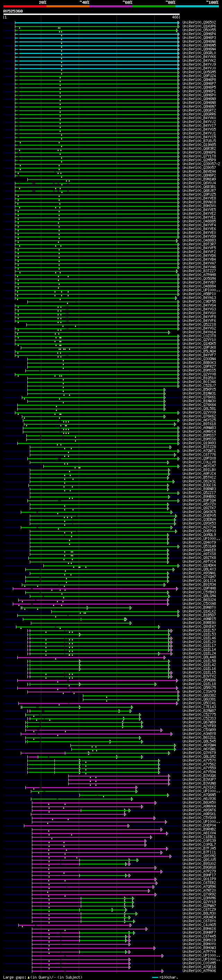This screenshot has height=980, width=222.
Task: Click the query end position 466
Action: point(175,17)
